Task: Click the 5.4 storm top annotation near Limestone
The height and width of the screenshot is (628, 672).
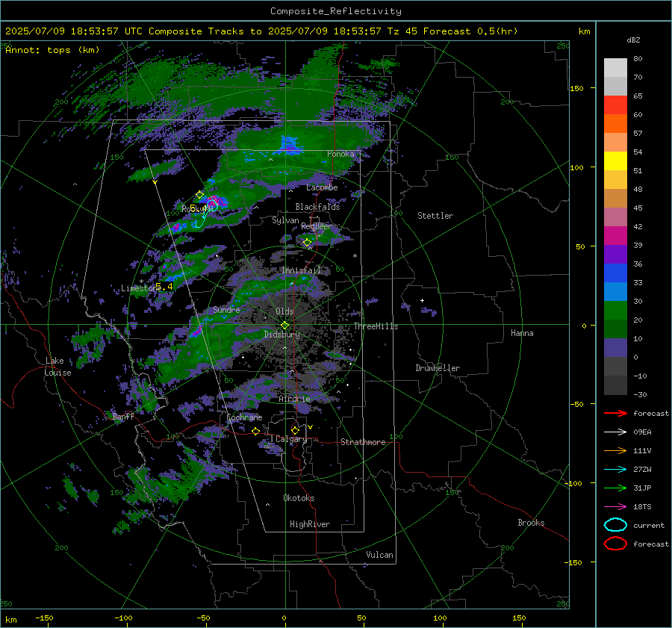Action: (164, 286)
